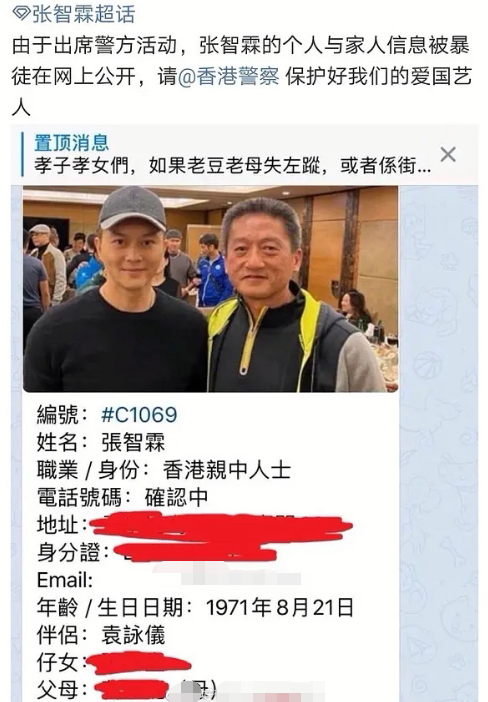Tap the diamond super-topic icon
Image resolution: width=488 pixels, height=702 pixels.
pos(21,13)
